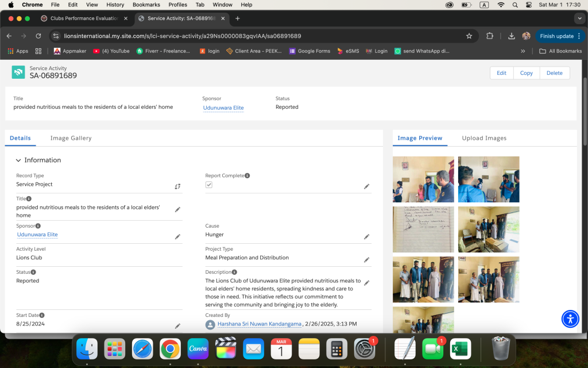Screen dimensions: 588x368
Task: Open the YouTube bookmark
Action: point(111,51)
